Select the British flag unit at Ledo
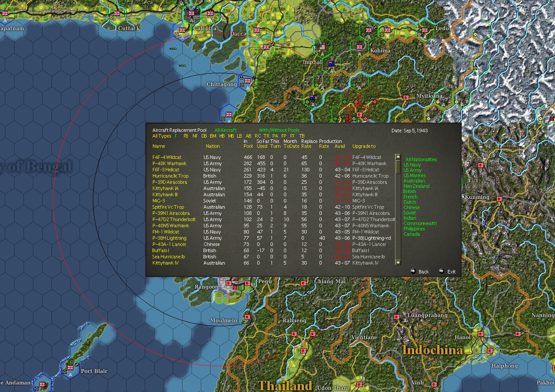Screen dimensions: 555x392 point(425,31)
